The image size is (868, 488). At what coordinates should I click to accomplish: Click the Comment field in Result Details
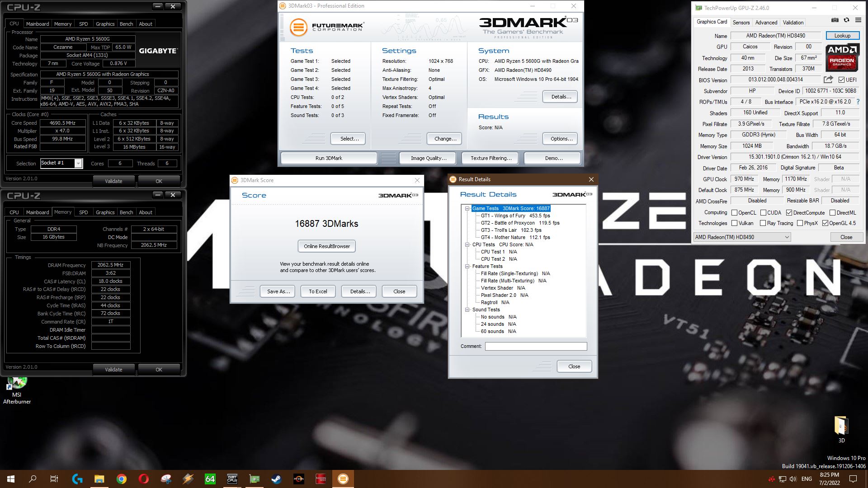click(x=536, y=346)
